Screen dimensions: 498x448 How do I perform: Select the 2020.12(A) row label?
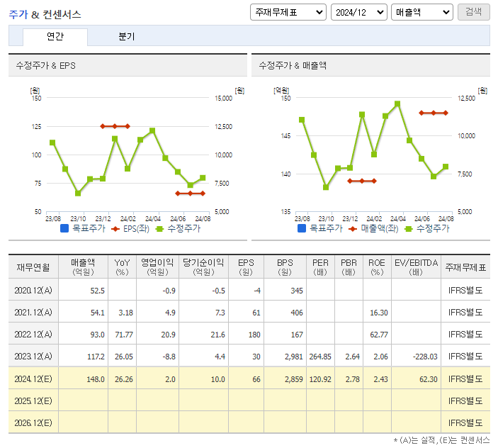coord(33,290)
